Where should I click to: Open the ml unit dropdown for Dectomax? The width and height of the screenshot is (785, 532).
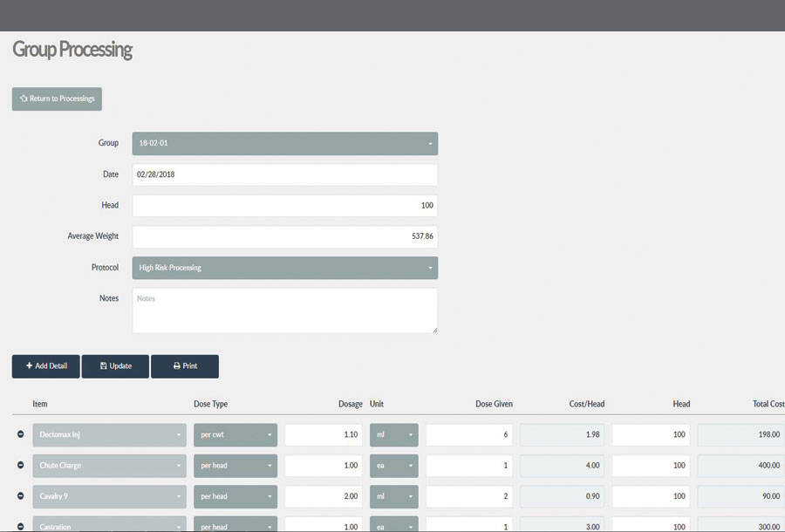click(x=393, y=434)
